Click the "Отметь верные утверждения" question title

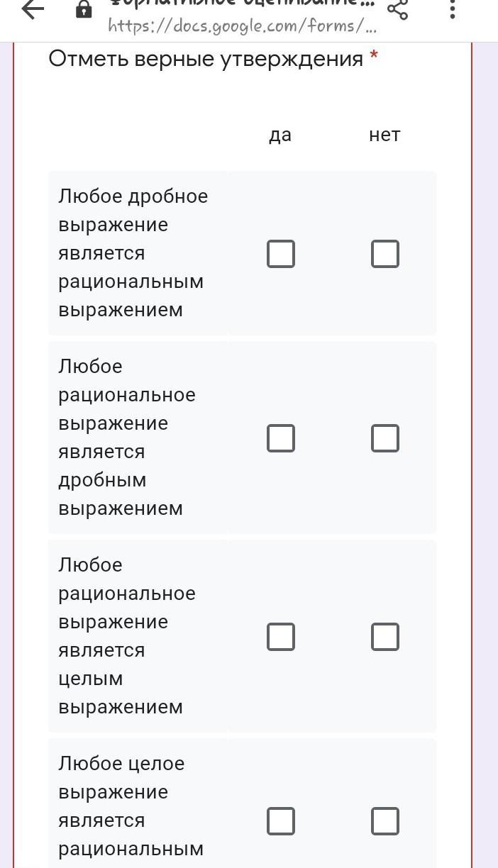[206, 59]
